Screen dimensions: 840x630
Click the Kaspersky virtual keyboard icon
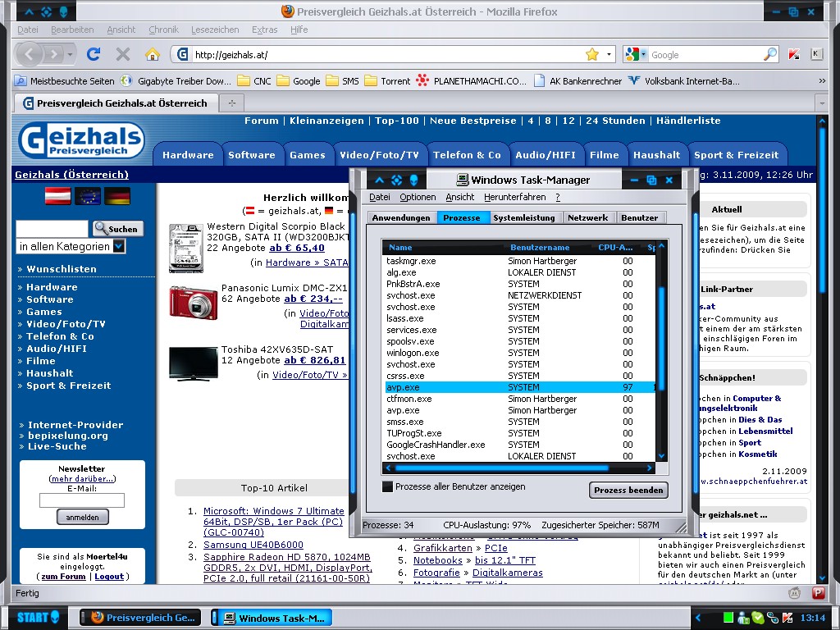[816, 53]
